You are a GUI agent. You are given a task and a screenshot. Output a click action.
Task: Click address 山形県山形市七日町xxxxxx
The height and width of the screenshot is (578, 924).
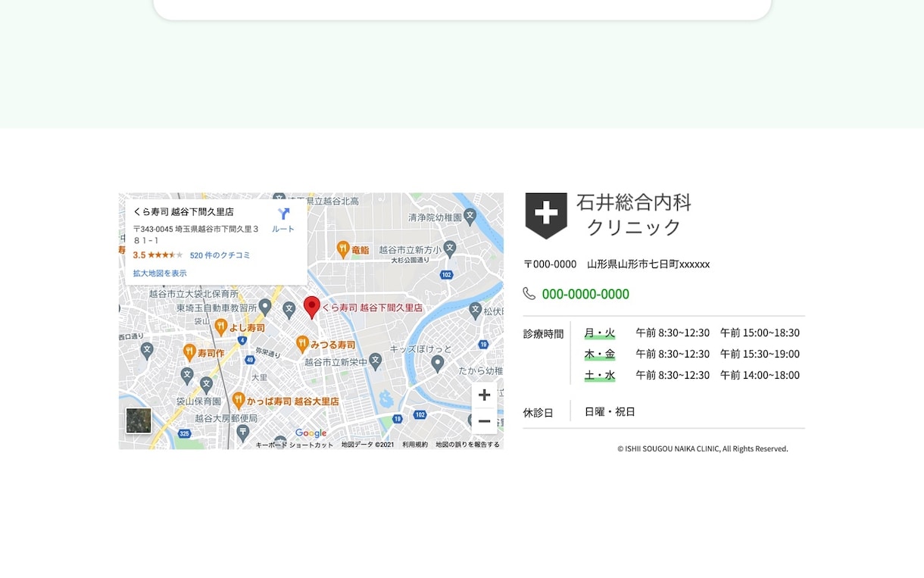pyautogui.click(x=648, y=264)
